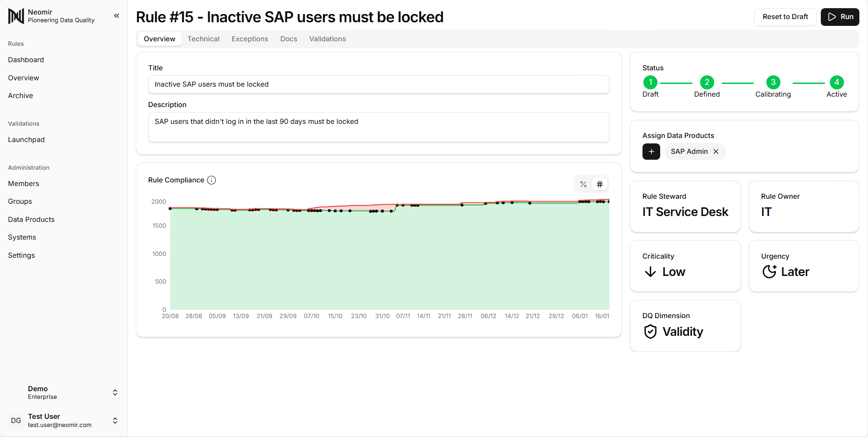Add a data product with the plus button
This screenshot has height=437, width=868.
[651, 152]
